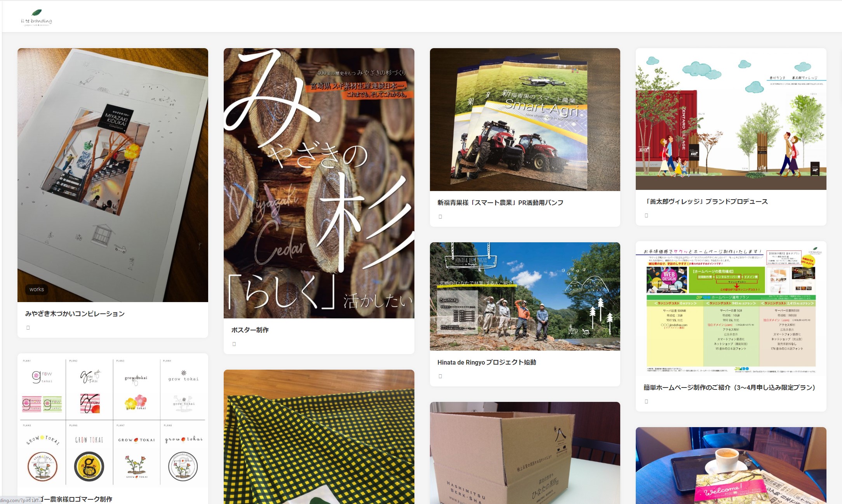The image size is (842, 504).
Task: Open the ポスター制作 post title
Action: pyautogui.click(x=250, y=330)
